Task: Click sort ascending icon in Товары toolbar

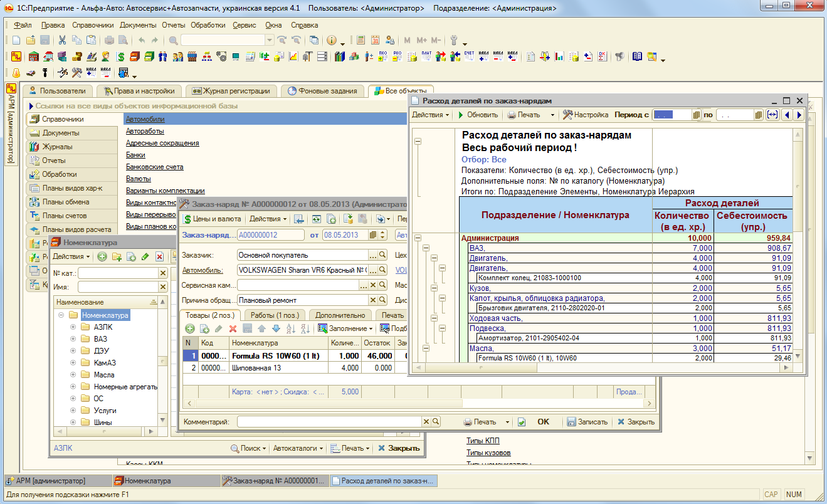Action: point(291,328)
